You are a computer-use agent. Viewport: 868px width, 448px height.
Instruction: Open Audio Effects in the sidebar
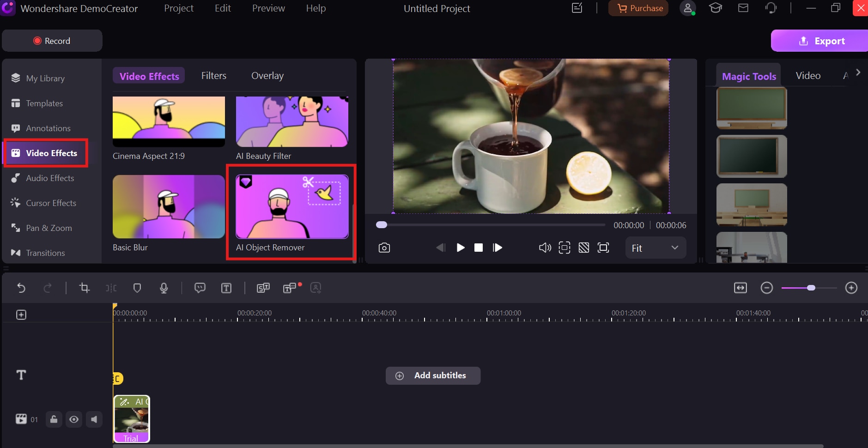50,178
